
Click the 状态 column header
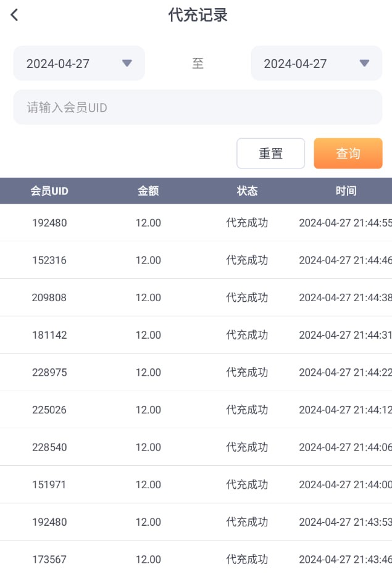click(x=247, y=191)
